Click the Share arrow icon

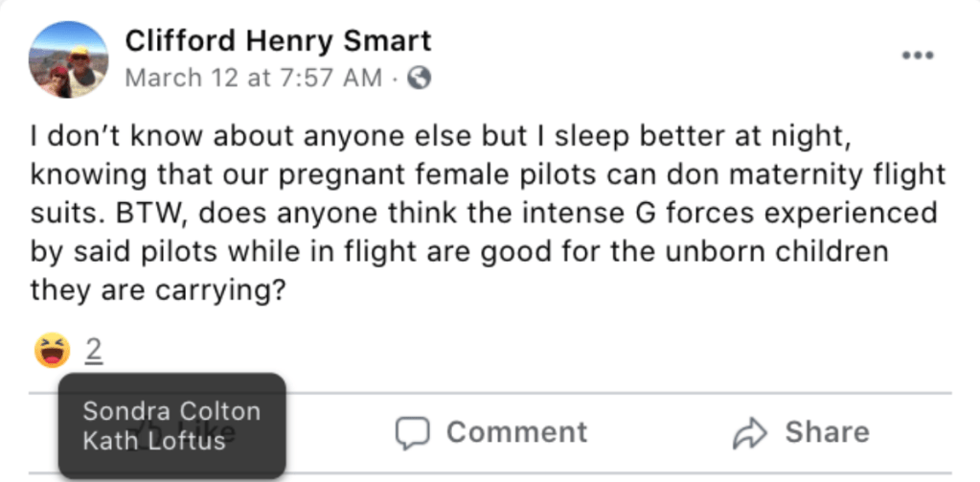click(x=748, y=433)
